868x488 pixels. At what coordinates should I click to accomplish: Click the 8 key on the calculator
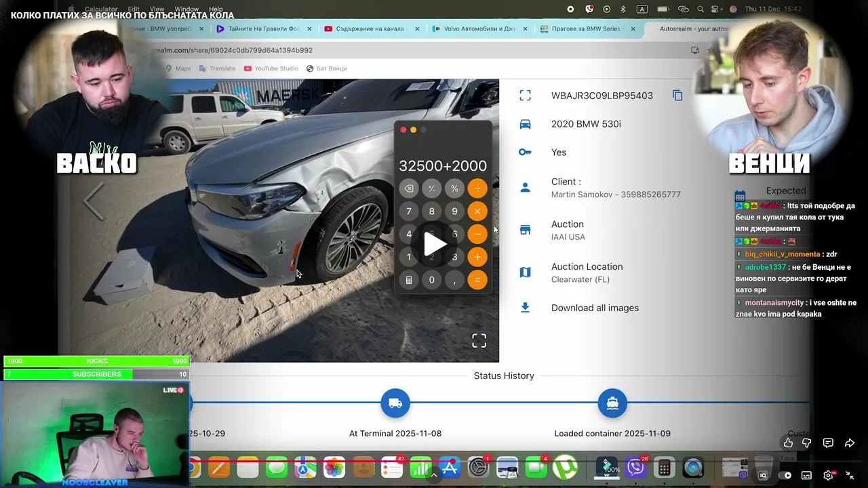pyautogui.click(x=431, y=211)
